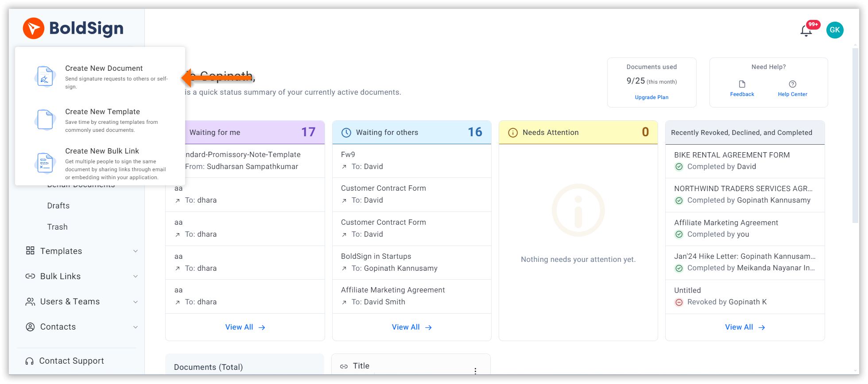Click the Templates grid icon
Screen dimensions: 868x384
pyautogui.click(x=30, y=251)
